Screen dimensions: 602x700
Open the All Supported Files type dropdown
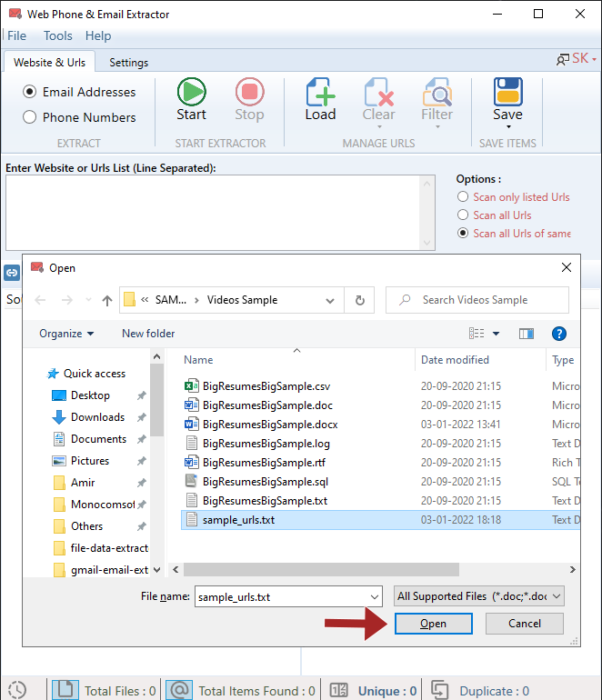(478, 596)
